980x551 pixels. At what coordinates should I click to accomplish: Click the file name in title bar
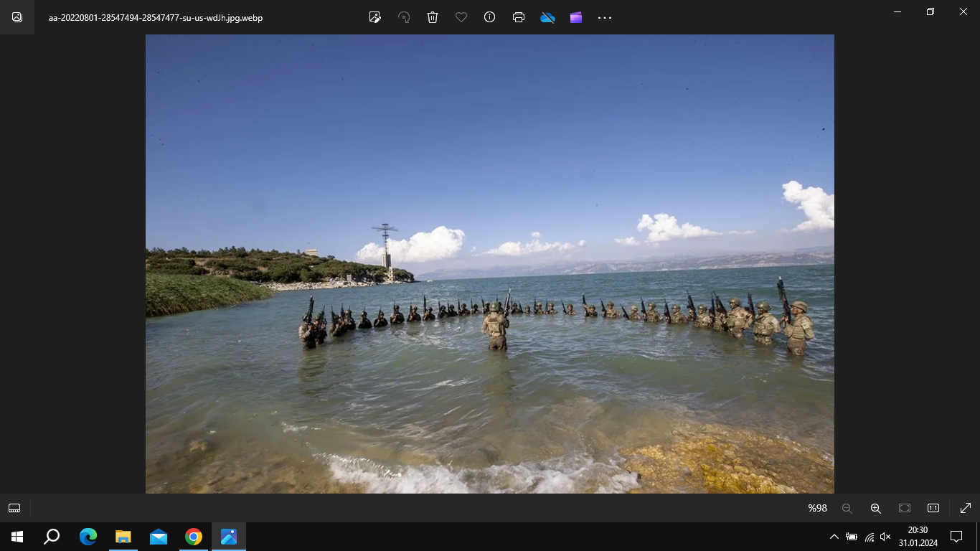[x=156, y=18]
